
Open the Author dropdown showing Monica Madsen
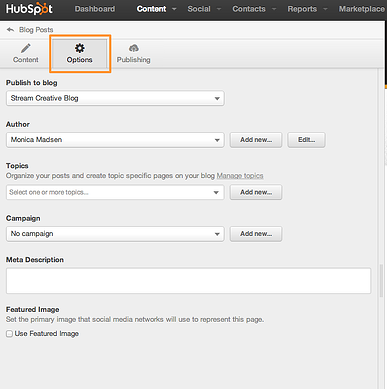pyautogui.click(x=115, y=140)
